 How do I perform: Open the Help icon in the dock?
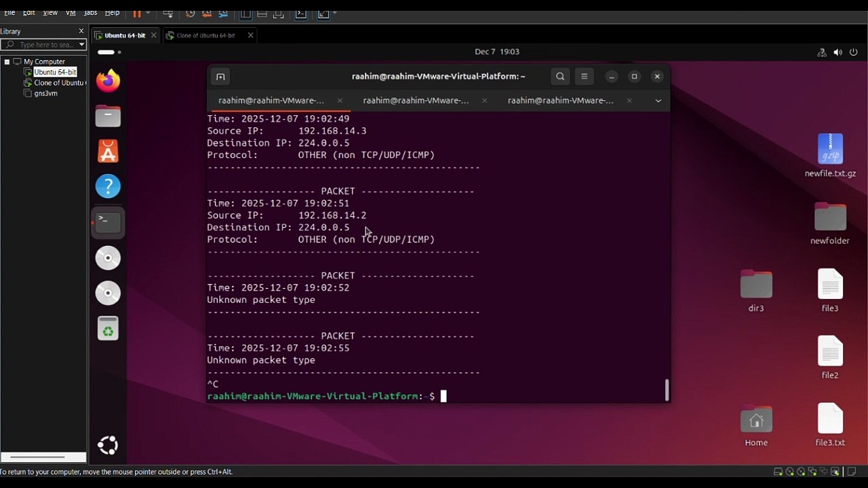[108, 186]
